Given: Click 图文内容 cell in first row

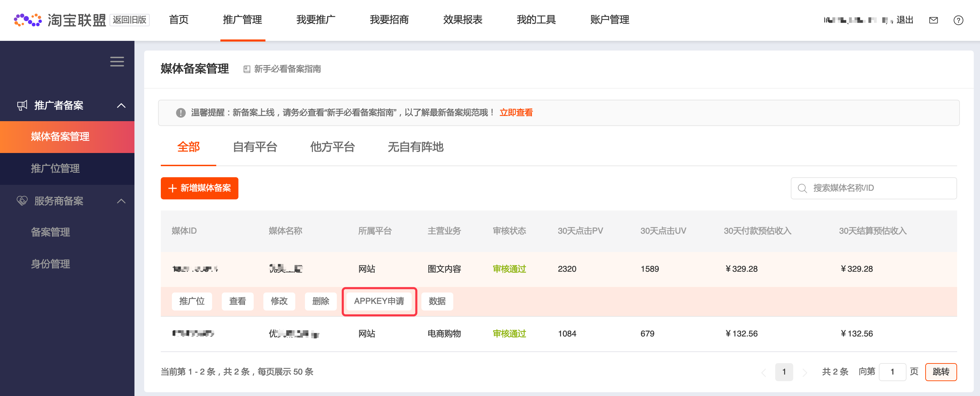Looking at the screenshot, I should click(x=444, y=269).
